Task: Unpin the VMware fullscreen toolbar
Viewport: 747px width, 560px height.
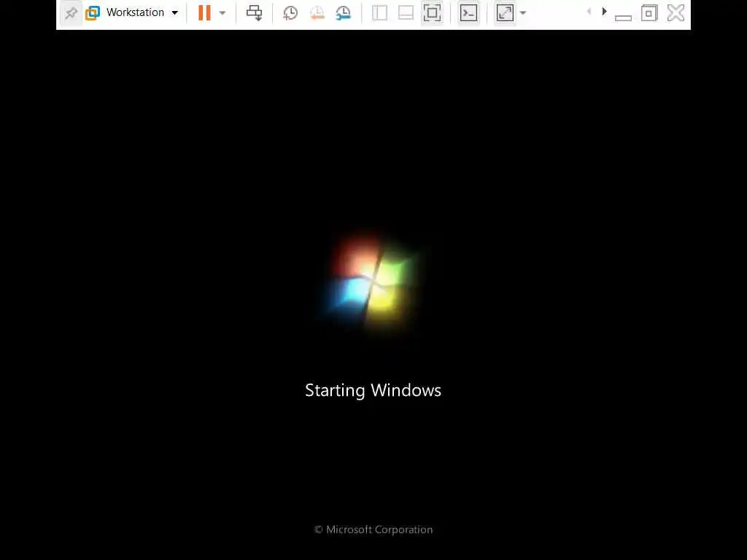Action: 71,13
